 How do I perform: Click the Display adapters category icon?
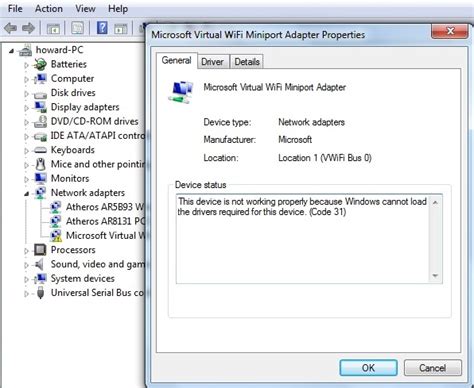coord(40,107)
